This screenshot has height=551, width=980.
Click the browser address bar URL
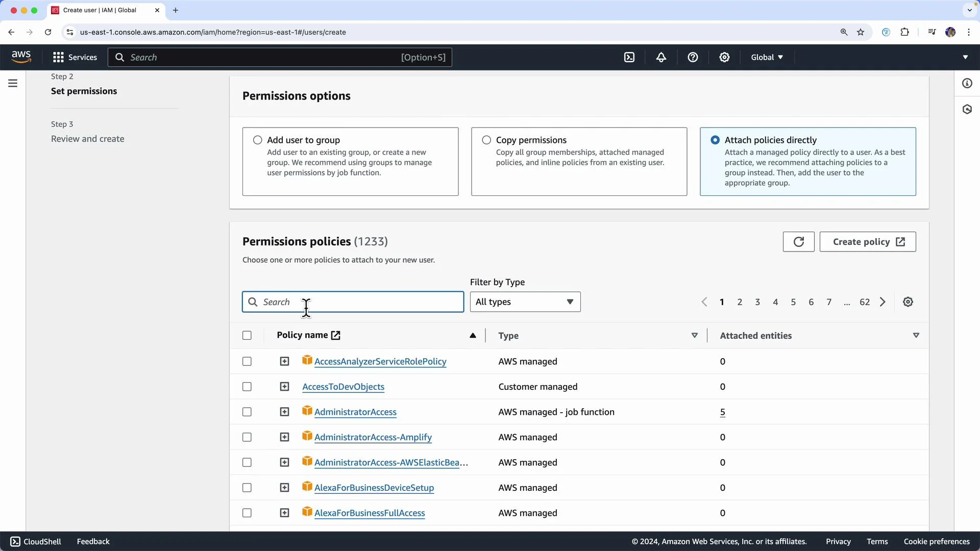pos(213,32)
